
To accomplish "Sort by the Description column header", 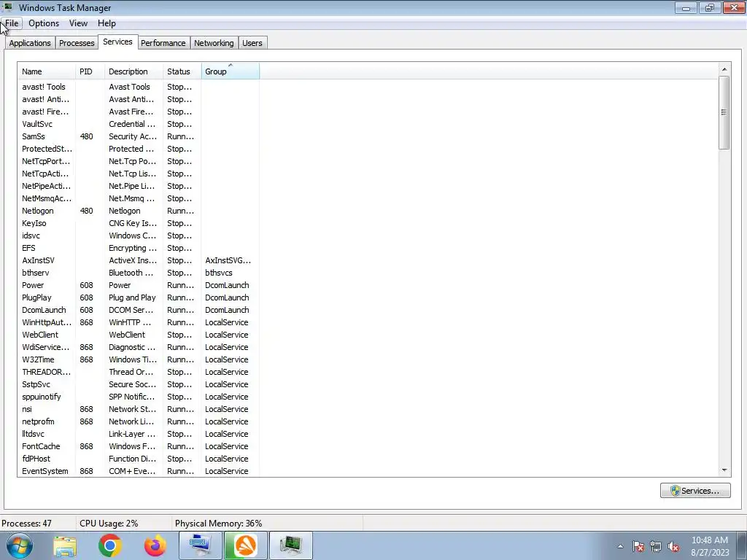I will tap(134, 71).
